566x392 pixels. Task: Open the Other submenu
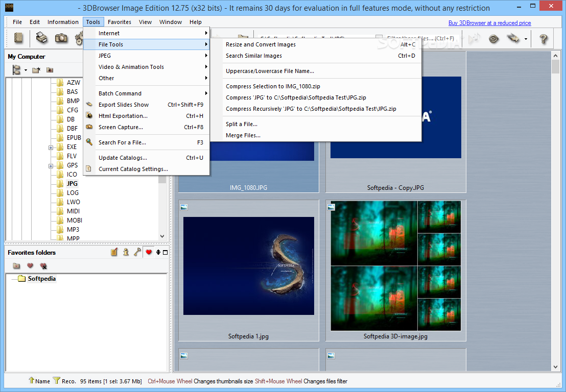pyautogui.click(x=147, y=78)
